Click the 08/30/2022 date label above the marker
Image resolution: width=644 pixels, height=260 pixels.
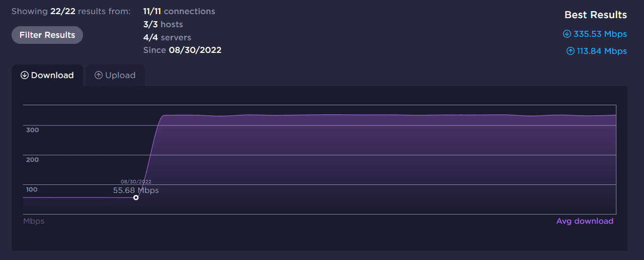pos(136,182)
